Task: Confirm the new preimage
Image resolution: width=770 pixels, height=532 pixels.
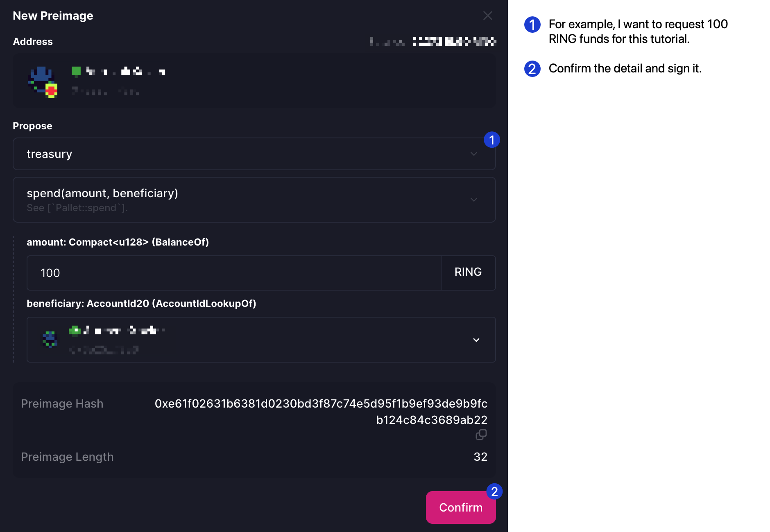Action: coord(460,507)
